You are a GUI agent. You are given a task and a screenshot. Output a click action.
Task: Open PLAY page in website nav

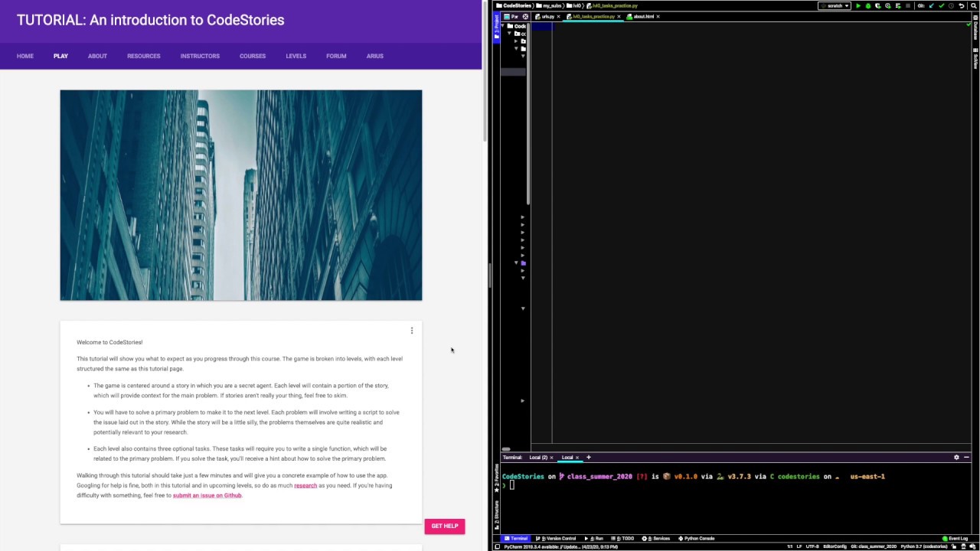(x=60, y=56)
